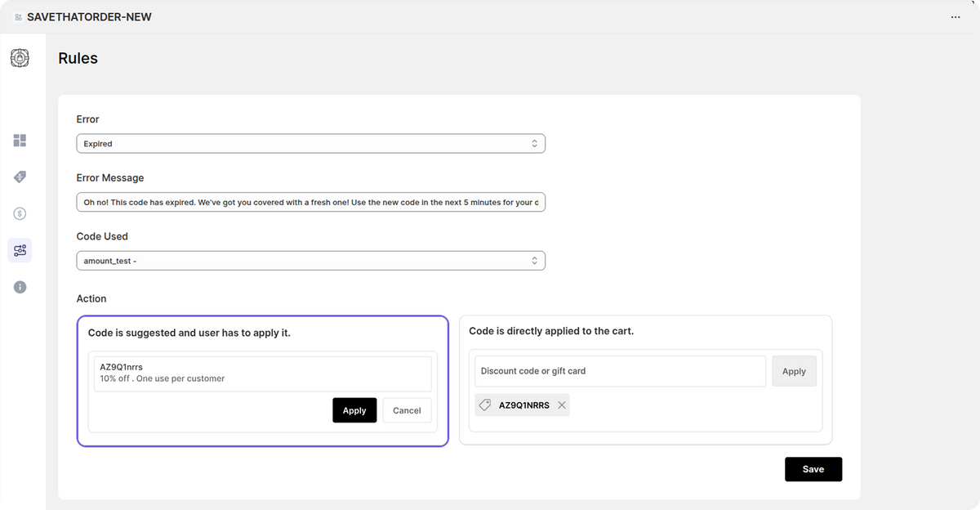Select 'Code is directly applied to the cart' option
The height and width of the screenshot is (510, 980).
point(551,331)
